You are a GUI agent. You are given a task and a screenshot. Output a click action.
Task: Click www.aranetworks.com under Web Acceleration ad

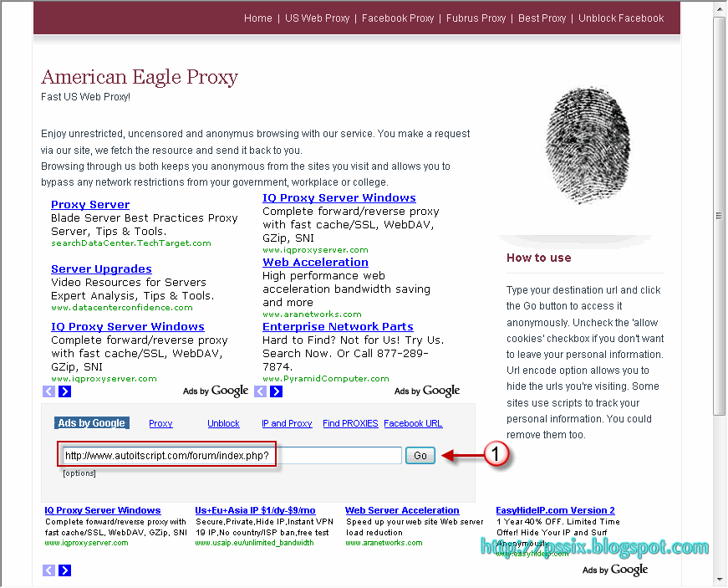pyautogui.click(x=312, y=314)
